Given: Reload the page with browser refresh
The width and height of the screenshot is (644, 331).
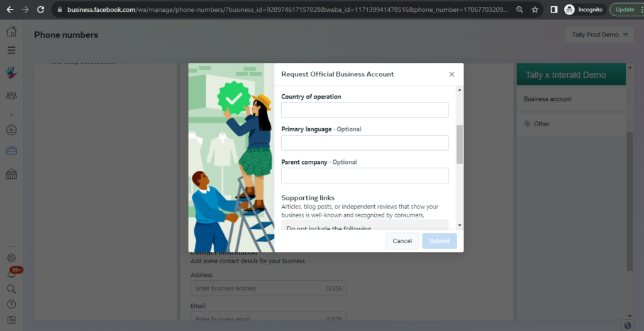Looking at the screenshot, I should pyautogui.click(x=40, y=9).
